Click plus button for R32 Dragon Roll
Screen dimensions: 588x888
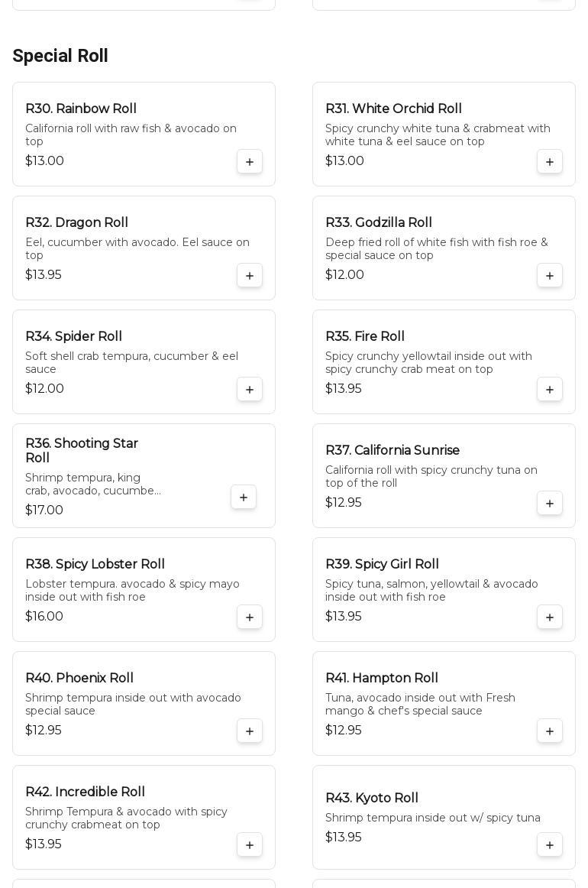(x=250, y=276)
